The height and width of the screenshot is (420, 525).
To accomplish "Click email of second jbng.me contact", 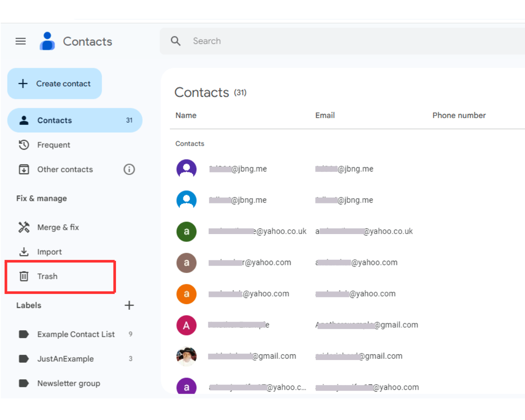I will [x=344, y=200].
